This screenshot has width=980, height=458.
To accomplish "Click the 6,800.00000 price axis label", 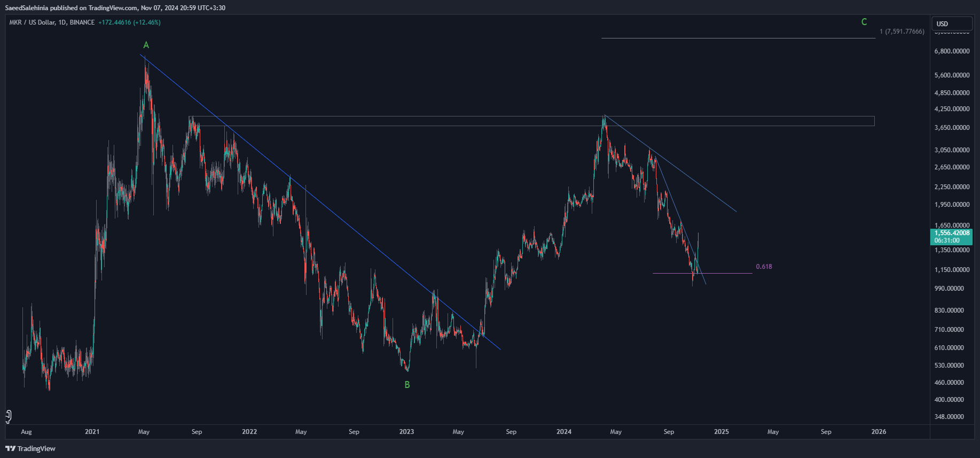I will point(952,51).
